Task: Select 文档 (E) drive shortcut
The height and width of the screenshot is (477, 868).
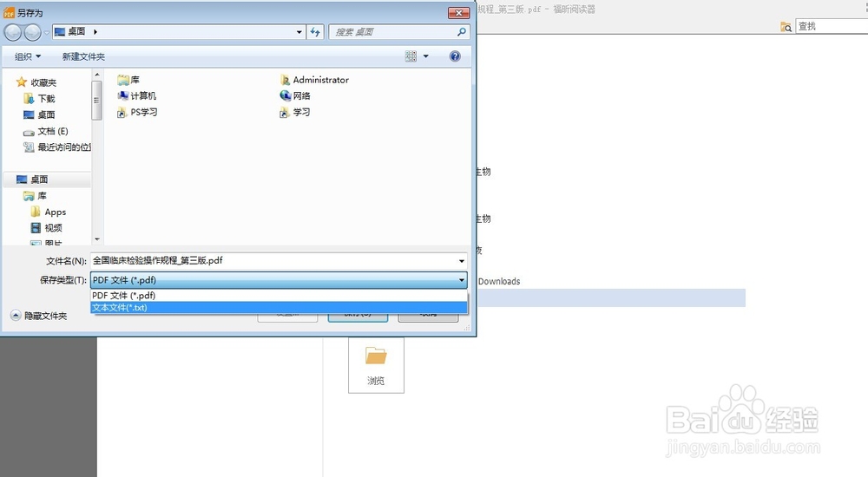Action: [46, 131]
